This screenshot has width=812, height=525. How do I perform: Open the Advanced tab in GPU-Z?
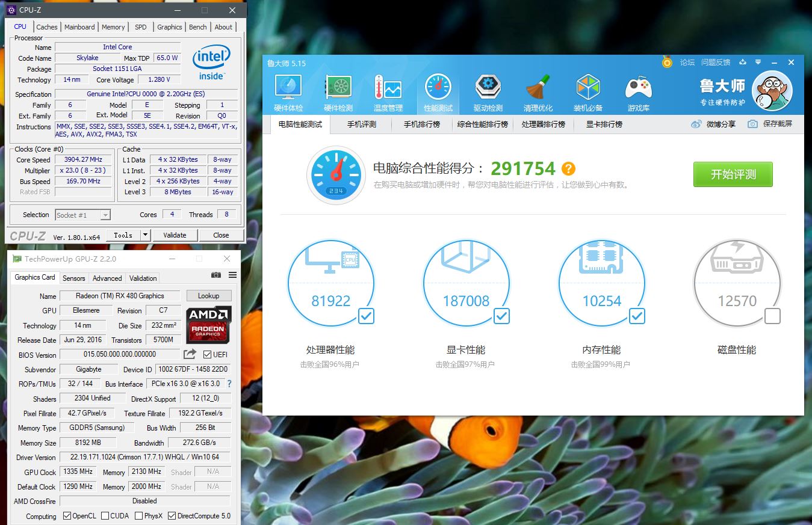(107, 278)
